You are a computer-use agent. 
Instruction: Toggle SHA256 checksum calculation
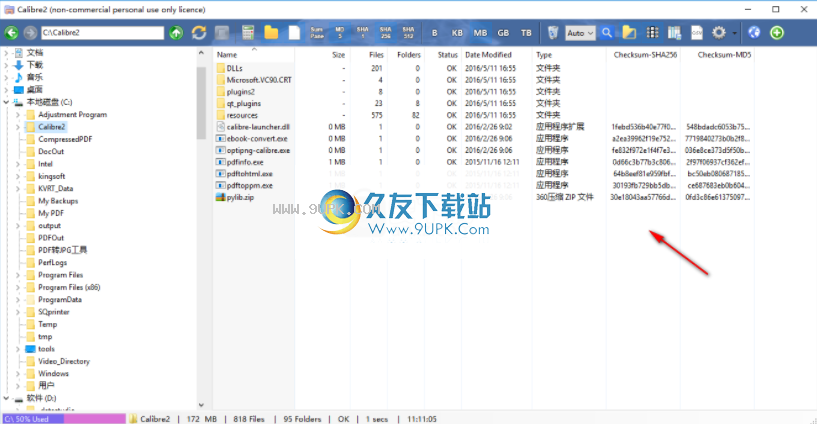point(386,33)
